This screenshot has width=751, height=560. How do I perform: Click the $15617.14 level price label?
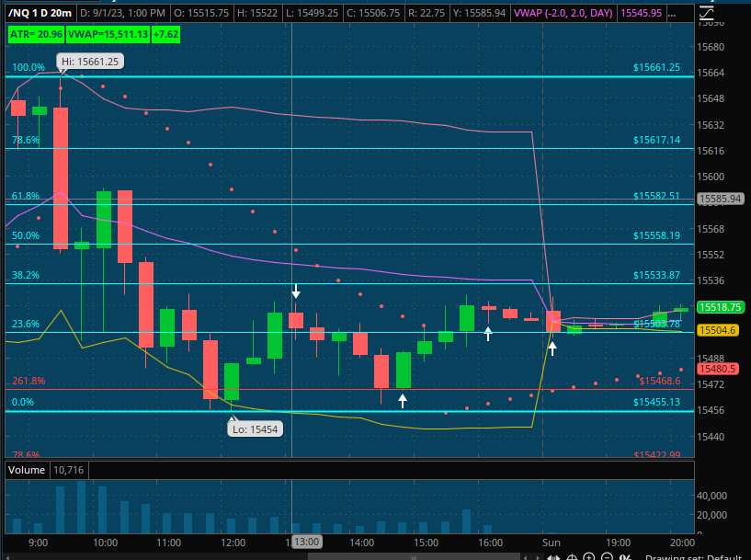[x=656, y=140]
